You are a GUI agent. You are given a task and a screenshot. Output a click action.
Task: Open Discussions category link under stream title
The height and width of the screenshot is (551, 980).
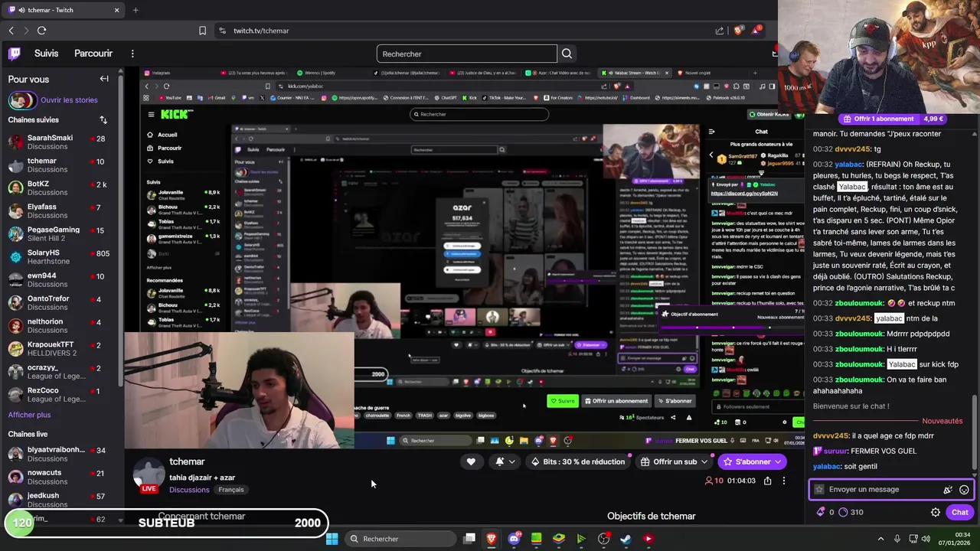189,490
